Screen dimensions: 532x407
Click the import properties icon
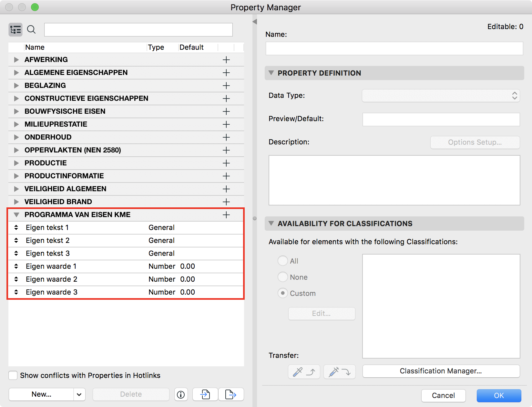(x=205, y=394)
